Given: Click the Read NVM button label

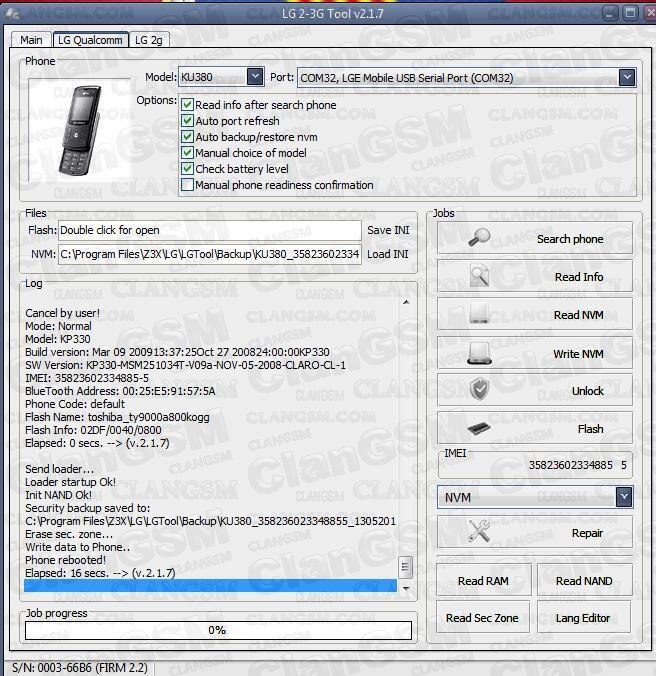Looking at the screenshot, I should (x=578, y=315).
